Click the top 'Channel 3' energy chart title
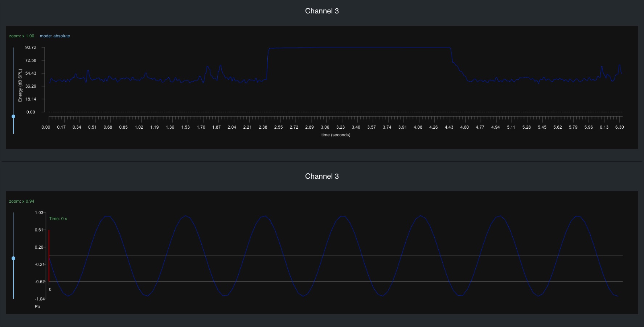The width and height of the screenshot is (644, 327). (x=322, y=11)
